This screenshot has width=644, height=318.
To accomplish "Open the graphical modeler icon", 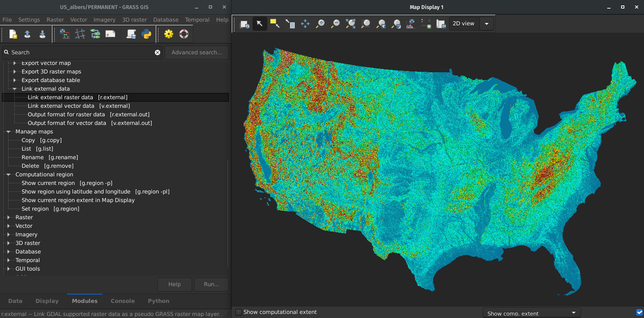I will tap(95, 34).
